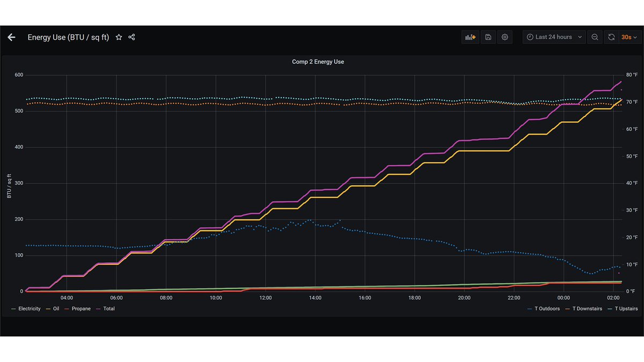Open the 30s refresh interval dropdown
The height and width of the screenshot is (362, 644).
pyautogui.click(x=630, y=37)
